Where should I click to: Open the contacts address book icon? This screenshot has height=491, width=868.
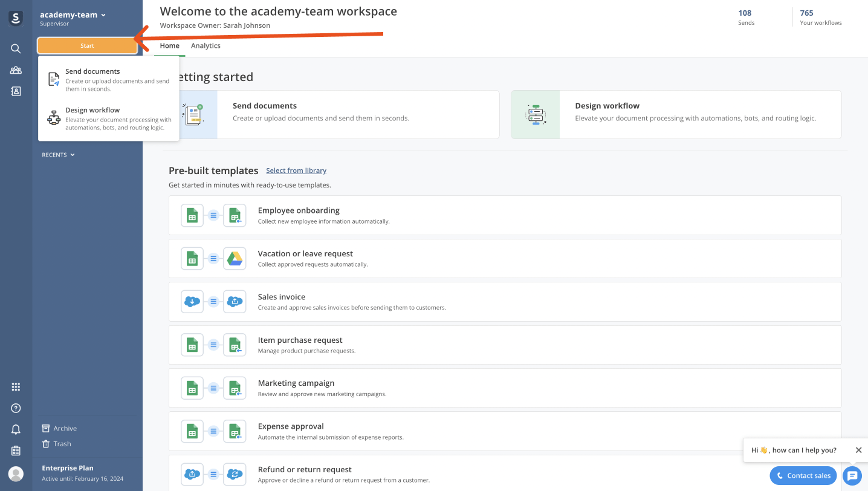tap(15, 91)
